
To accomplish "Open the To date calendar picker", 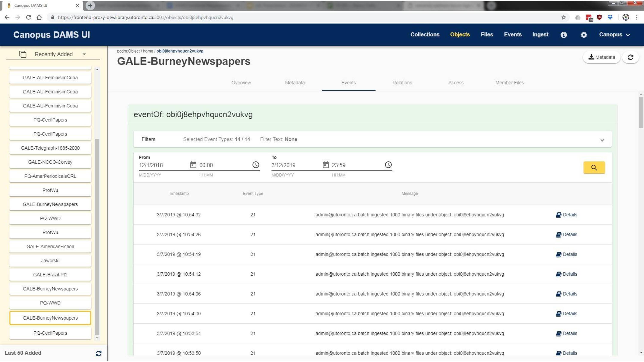I will tap(325, 165).
